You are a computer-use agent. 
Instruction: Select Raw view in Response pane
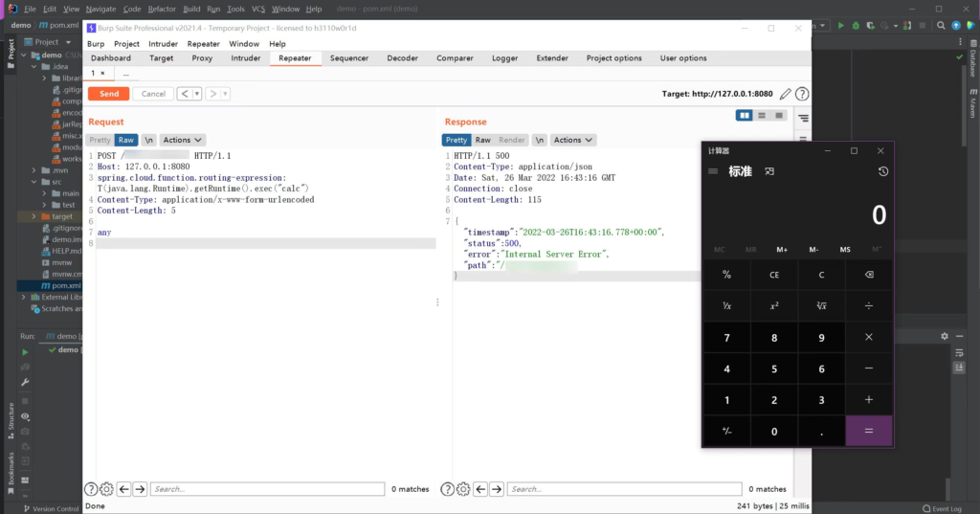tap(483, 140)
